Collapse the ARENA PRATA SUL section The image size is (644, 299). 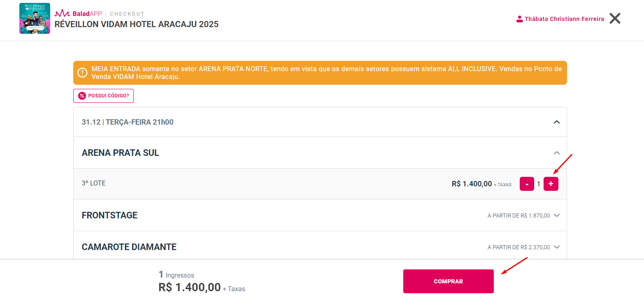(x=557, y=153)
